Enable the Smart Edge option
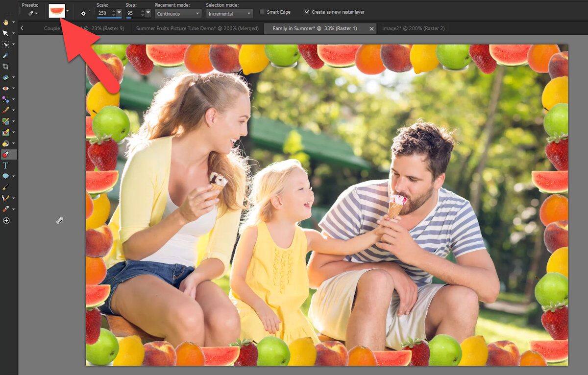The width and height of the screenshot is (588, 375). [263, 12]
